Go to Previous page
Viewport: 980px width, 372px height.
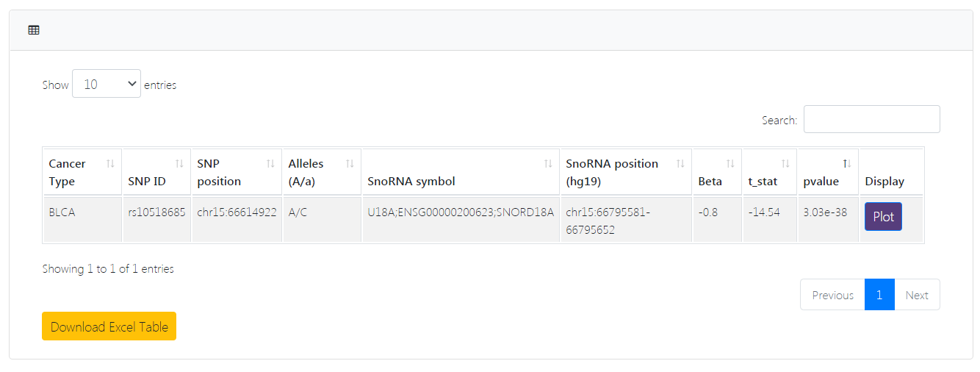coord(832,295)
